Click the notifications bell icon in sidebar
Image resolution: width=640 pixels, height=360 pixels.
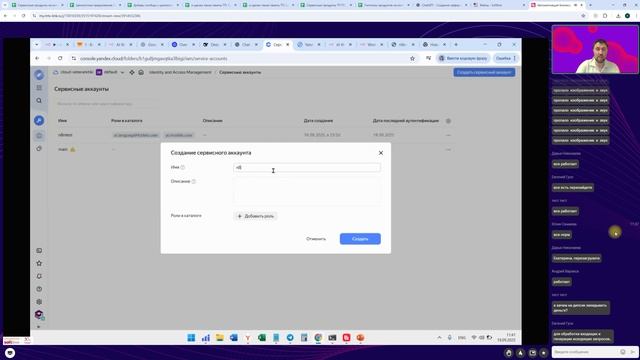point(39,276)
